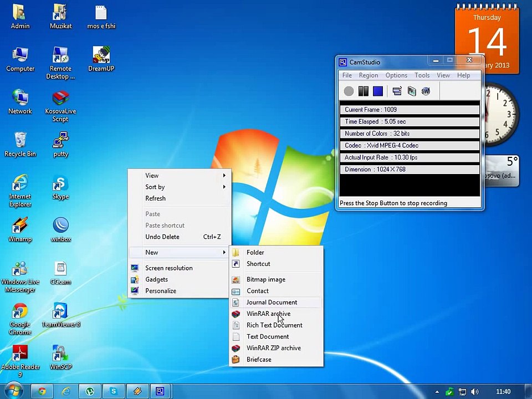The height and width of the screenshot is (399, 532).
Task: Create a new Text Document
Action: click(276, 336)
